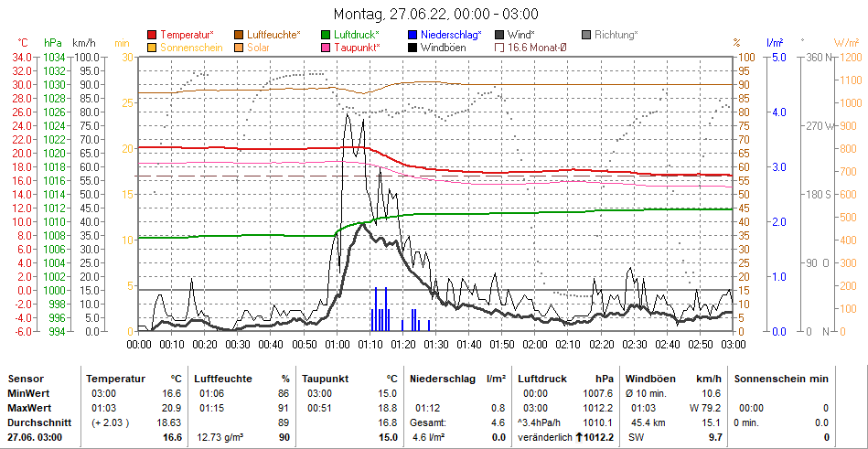Image resolution: width=868 pixels, height=449 pixels.
Task: Select the Solar legend label
Action: click(259, 48)
